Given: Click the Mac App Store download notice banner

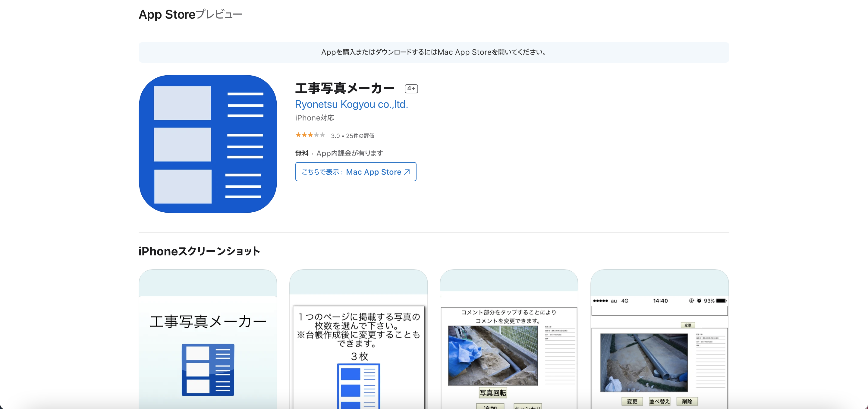Looking at the screenshot, I should [x=433, y=52].
